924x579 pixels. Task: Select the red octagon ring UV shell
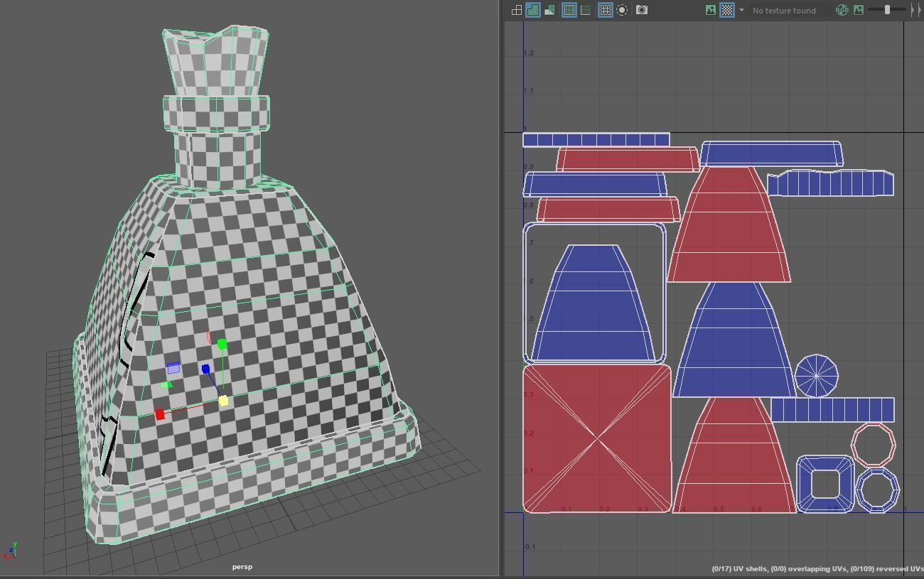[x=873, y=445]
